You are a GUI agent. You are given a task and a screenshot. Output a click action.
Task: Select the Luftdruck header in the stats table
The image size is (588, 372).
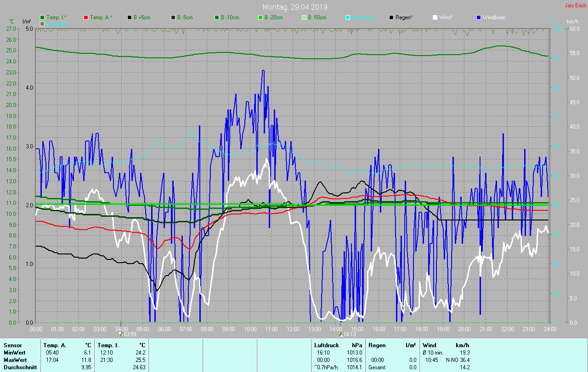(x=327, y=345)
